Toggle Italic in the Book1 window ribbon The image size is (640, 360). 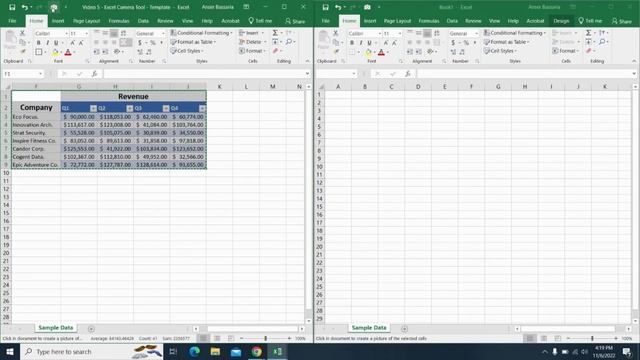point(361,42)
